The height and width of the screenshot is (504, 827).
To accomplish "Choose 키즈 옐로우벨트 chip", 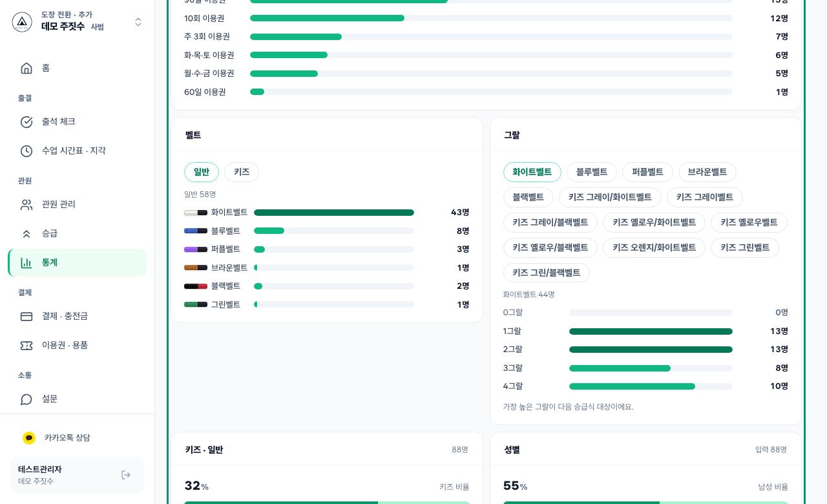I will point(749,222).
